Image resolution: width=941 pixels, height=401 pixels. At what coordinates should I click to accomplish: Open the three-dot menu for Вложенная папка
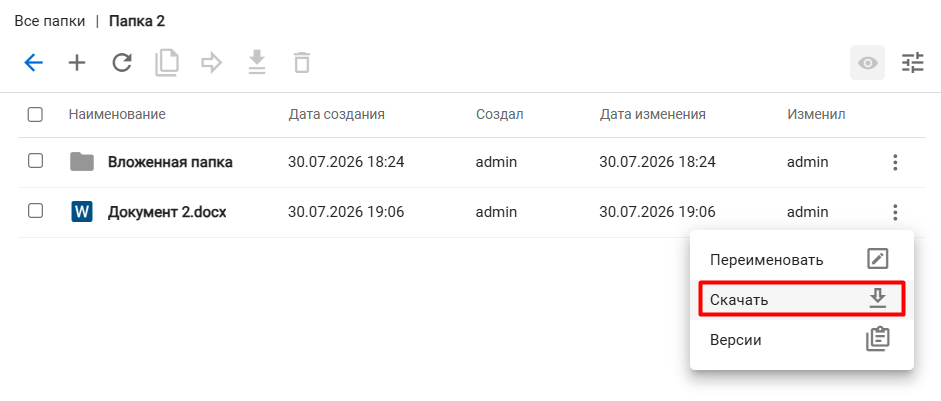point(895,162)
